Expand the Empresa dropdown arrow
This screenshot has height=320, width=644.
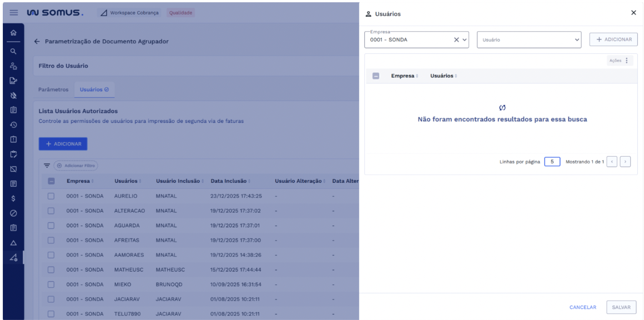465,39
